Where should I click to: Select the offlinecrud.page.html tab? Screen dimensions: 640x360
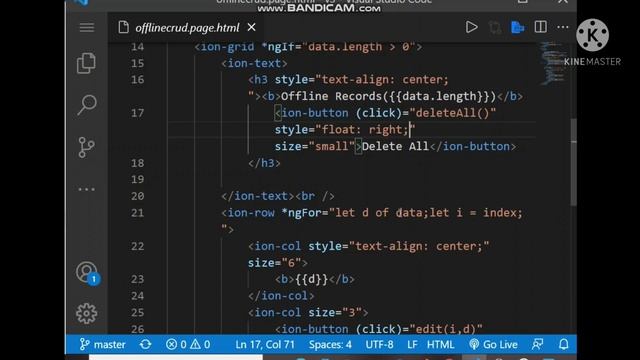point(187,28)
